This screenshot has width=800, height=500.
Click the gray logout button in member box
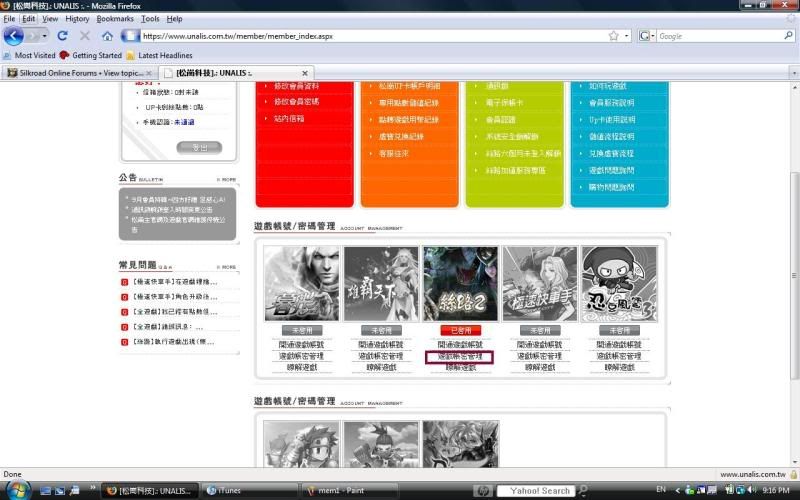pyautogui.click(x=199, y=147)
